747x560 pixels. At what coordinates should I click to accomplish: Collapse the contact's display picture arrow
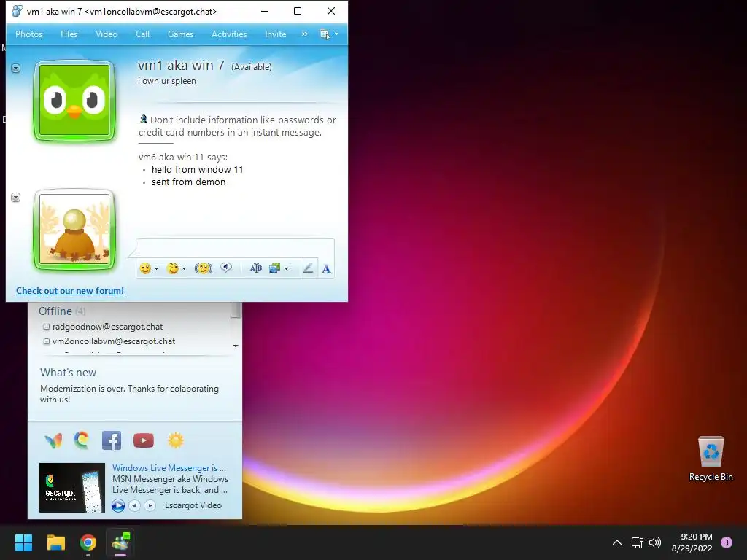(x=16, y=69)
